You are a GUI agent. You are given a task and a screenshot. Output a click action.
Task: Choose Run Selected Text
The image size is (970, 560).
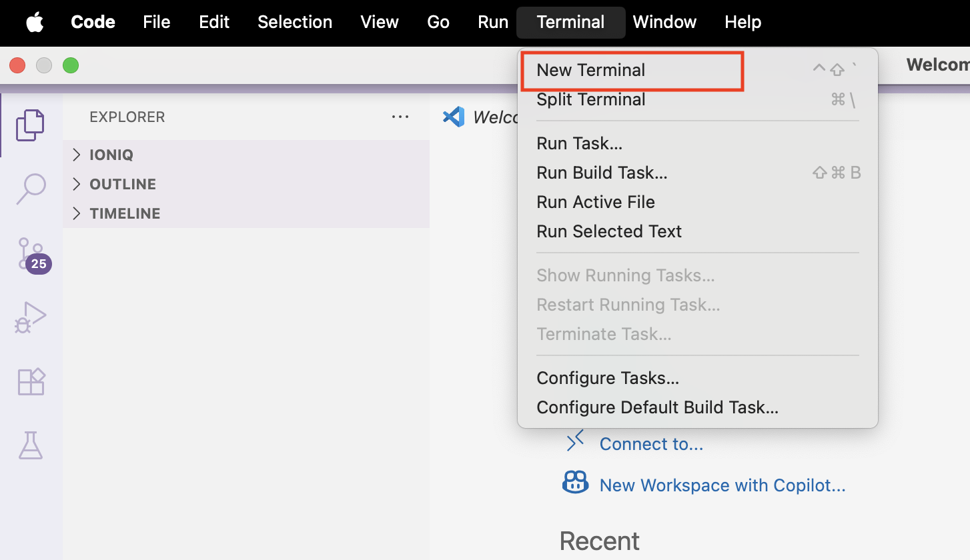pyautogui.click(x=698, y=231)
